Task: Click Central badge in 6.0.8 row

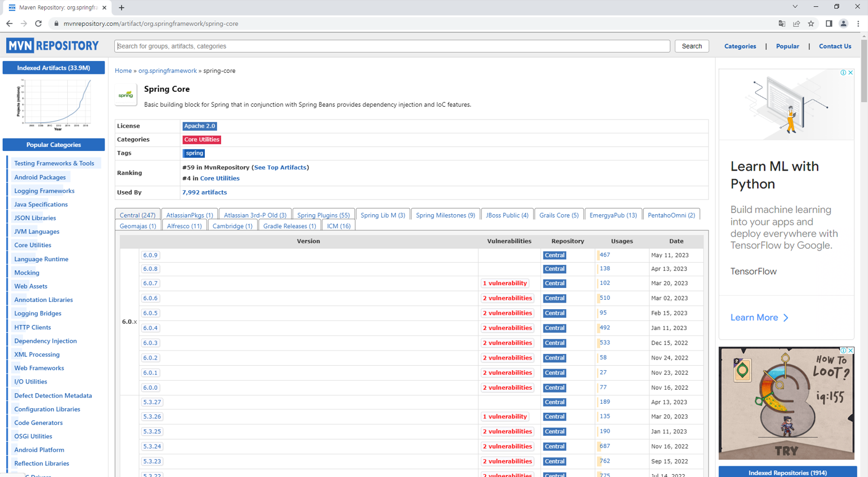Action: (555, 269)
